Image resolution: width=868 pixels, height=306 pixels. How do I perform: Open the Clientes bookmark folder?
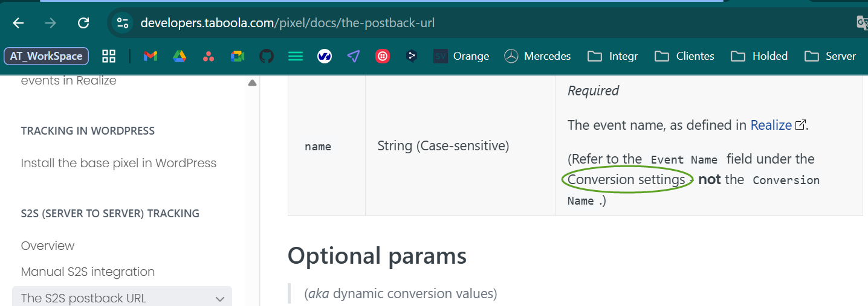click(x=684, y=56)
